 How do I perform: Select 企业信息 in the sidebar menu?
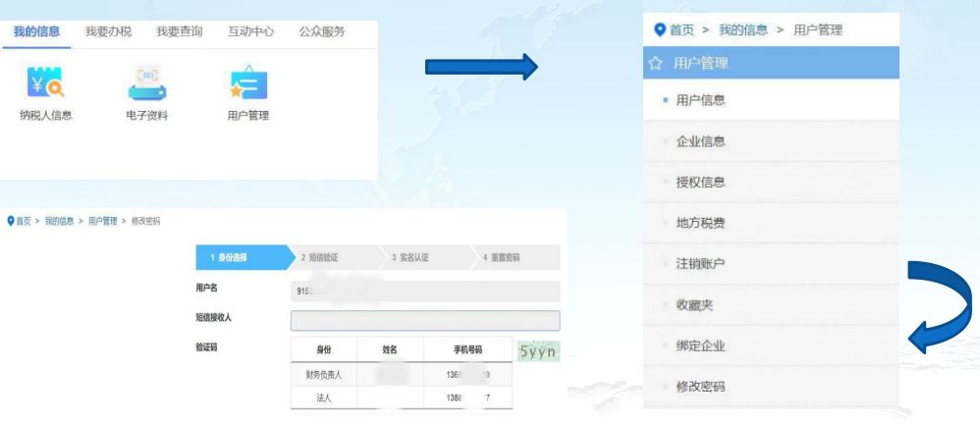click(x=771, y=141)
